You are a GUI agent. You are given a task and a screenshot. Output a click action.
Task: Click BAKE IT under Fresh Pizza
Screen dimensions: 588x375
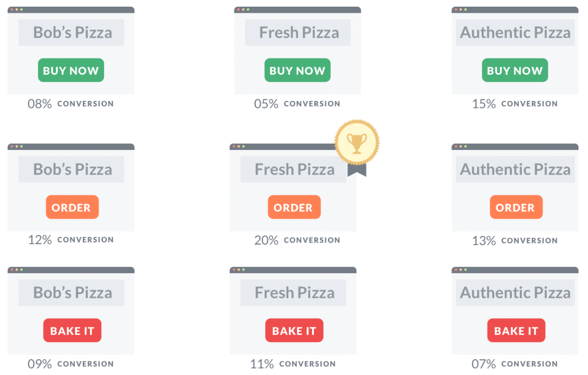click(294, 330)
